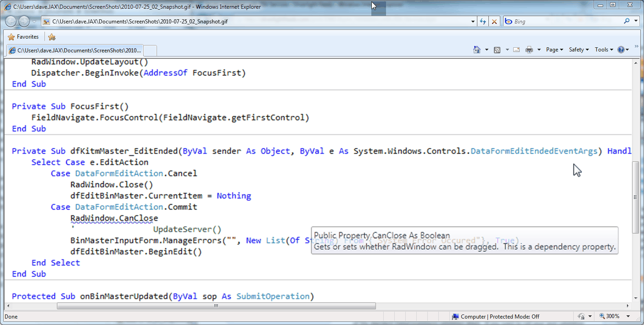644x325 pixels.
Task: Click the Internet Explorer icon in title bar
Action: (8, 6)
